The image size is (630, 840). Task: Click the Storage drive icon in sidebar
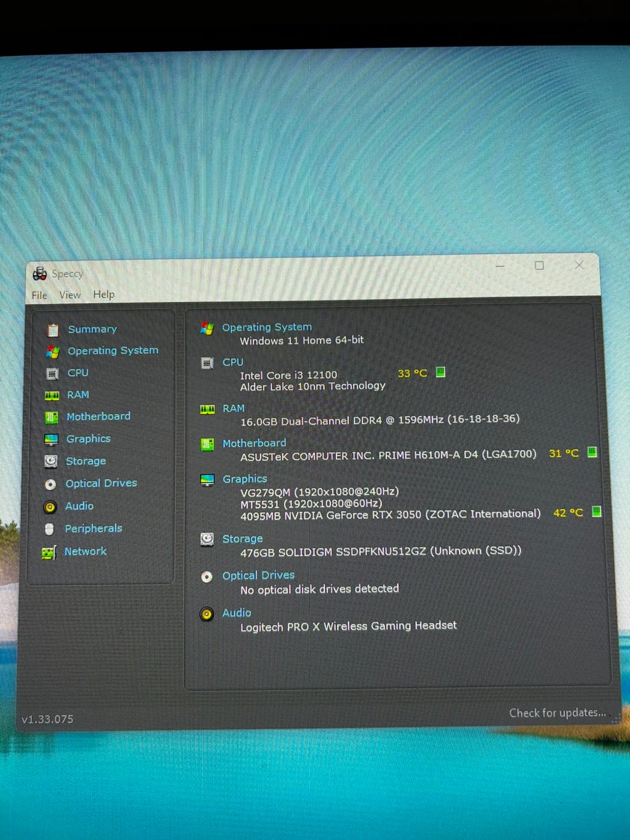[51, 461]
